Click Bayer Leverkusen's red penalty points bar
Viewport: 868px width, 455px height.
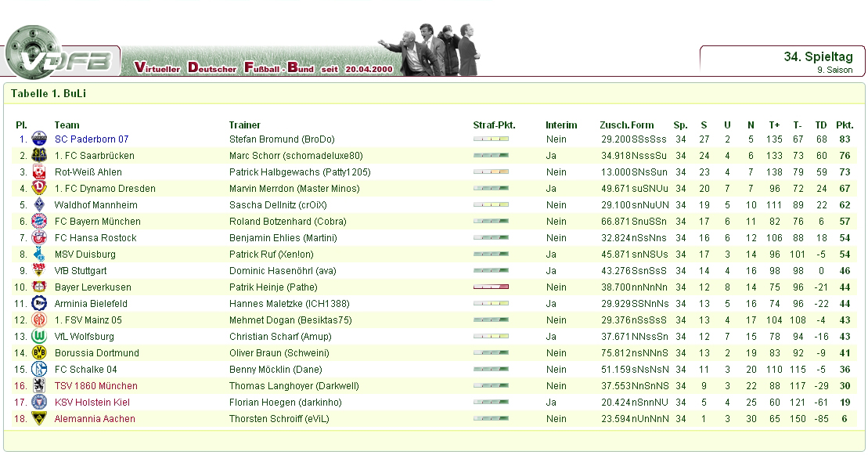coord(491,287)
